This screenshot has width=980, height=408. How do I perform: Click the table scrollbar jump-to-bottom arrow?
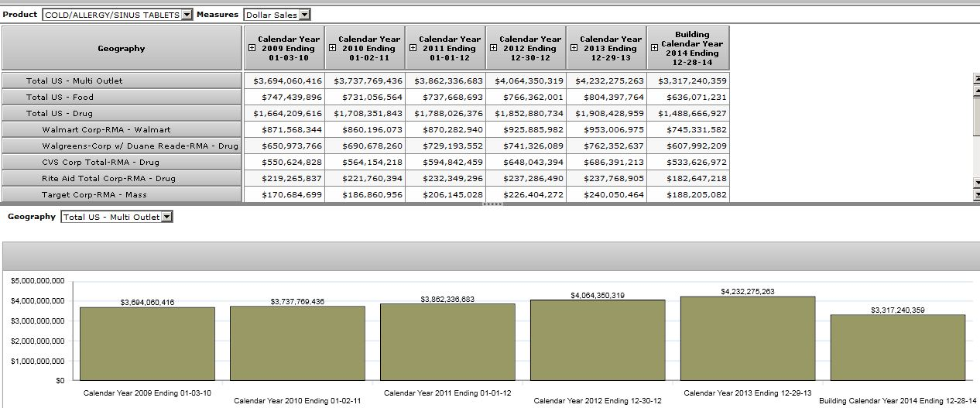click(x=976, y=194)
